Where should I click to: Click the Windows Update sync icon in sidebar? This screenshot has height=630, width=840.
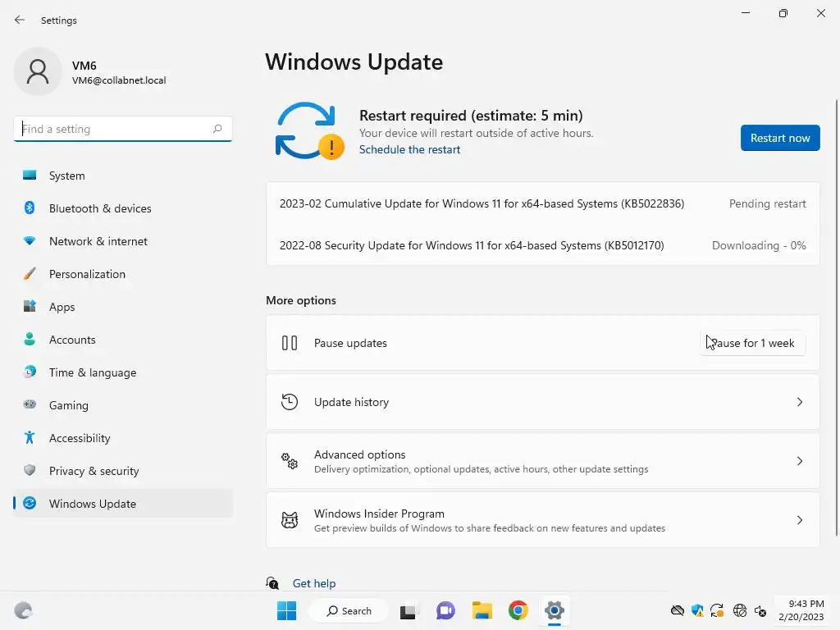[x=30, y=503]
